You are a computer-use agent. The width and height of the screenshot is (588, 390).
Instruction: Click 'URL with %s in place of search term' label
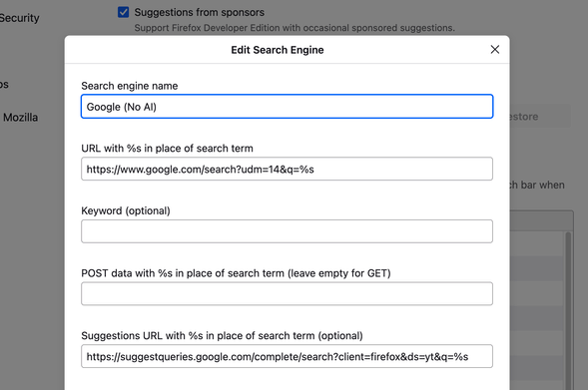coord(168,149)
